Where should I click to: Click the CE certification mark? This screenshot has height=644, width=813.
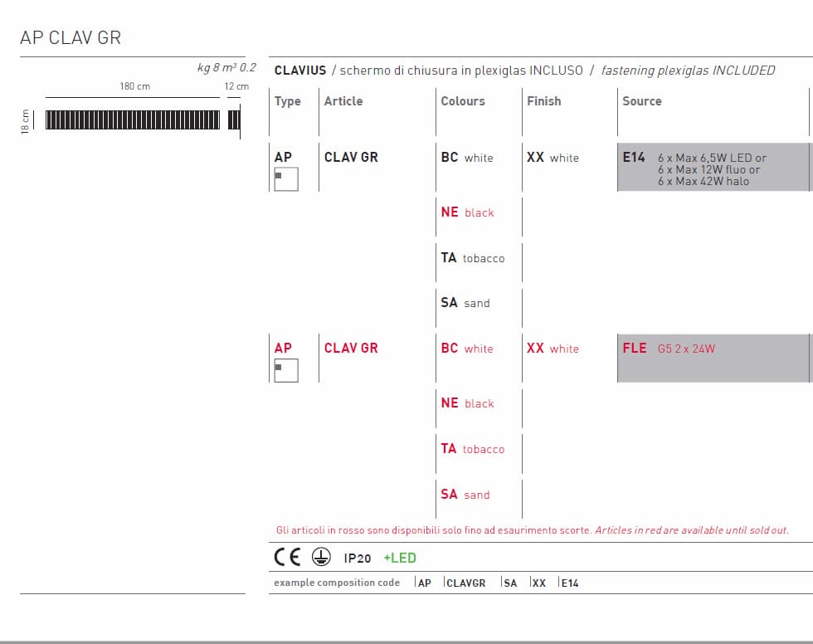pyautogui.click(x=288, y=558)
